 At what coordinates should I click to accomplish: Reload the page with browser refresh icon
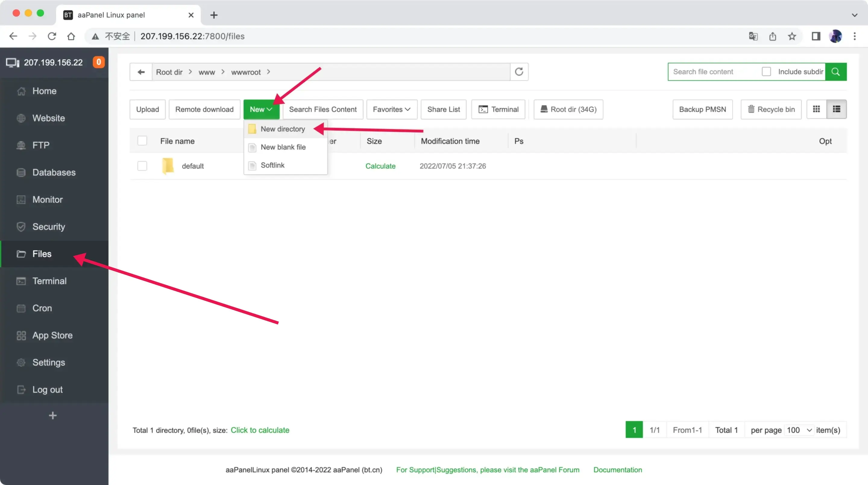tap(52, 36)
